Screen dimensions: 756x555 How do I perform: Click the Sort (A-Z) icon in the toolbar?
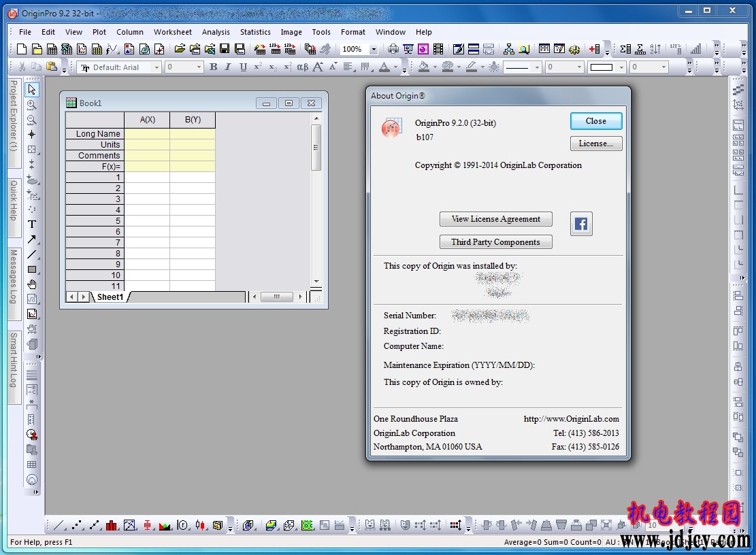point(655,49)
